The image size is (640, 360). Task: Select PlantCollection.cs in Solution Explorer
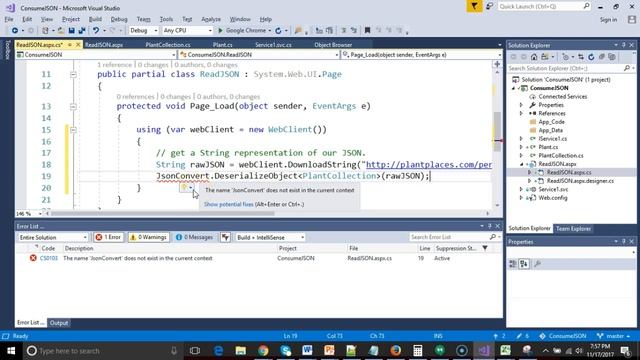click(560, 156)
